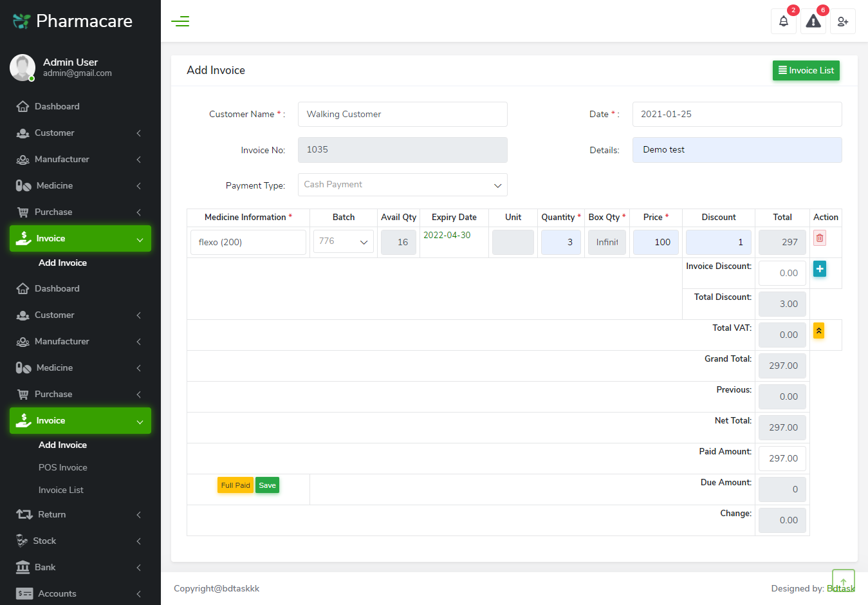Click the add-user icon in the header

coord(842,21)
